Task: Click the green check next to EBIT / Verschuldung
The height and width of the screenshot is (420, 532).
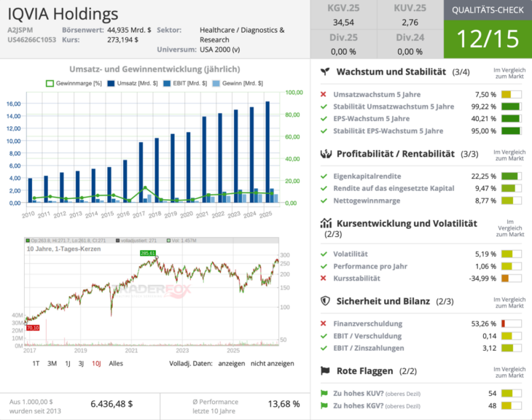Action: coord(324,336)
